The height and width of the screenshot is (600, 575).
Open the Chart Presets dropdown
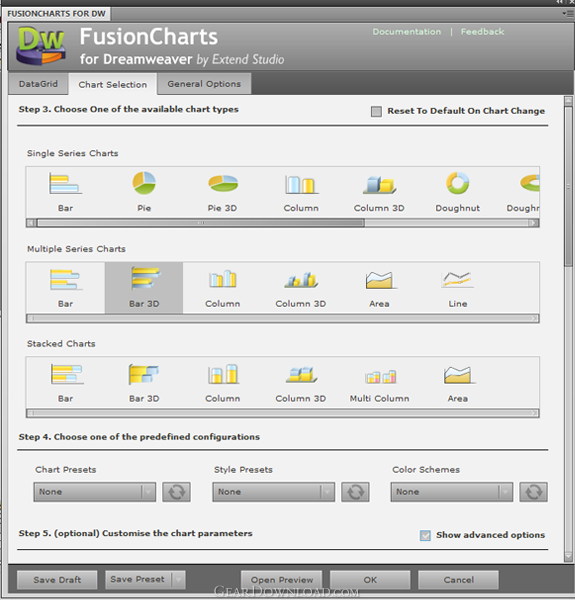(x=94, y=492)
